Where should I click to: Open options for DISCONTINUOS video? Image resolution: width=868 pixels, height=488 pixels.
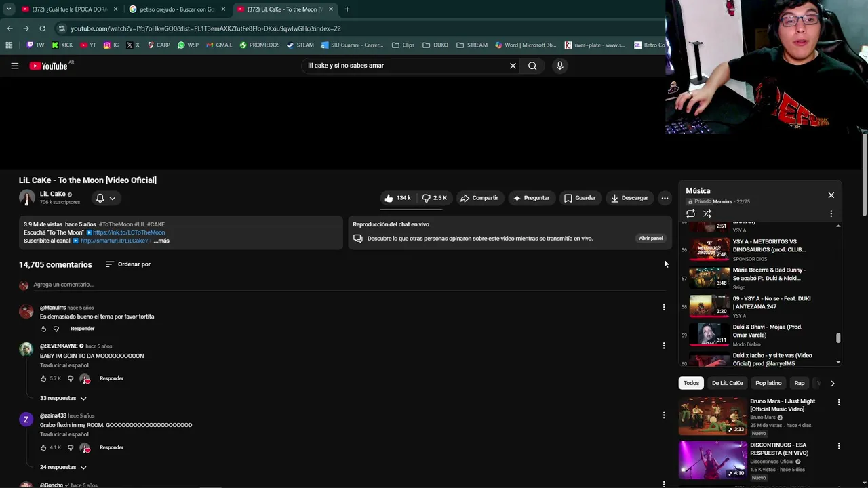point(839,446)
